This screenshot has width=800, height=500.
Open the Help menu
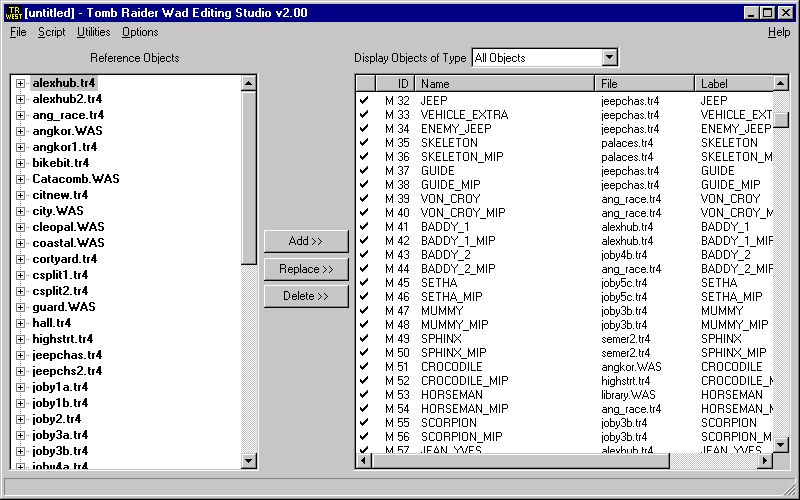pyautogui.click(x=779, y=32)
